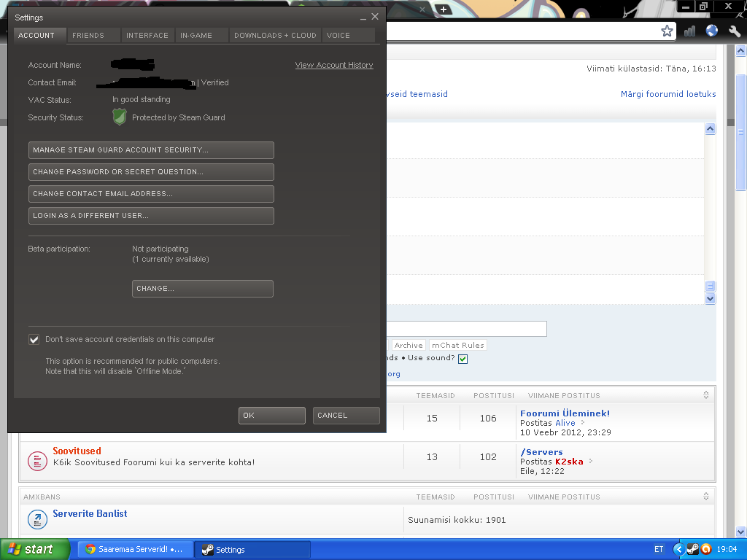
Task: Click the mChat Archive button
Action: (x=409, y=345)
